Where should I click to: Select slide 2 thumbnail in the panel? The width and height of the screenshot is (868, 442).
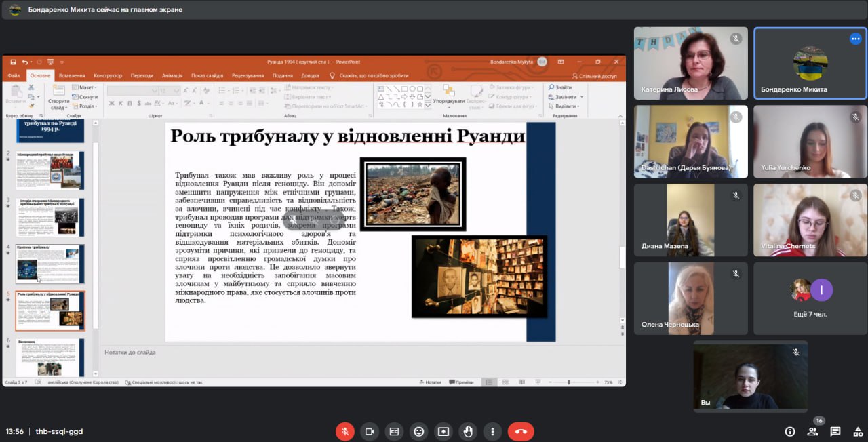click(x=50, y=169)
